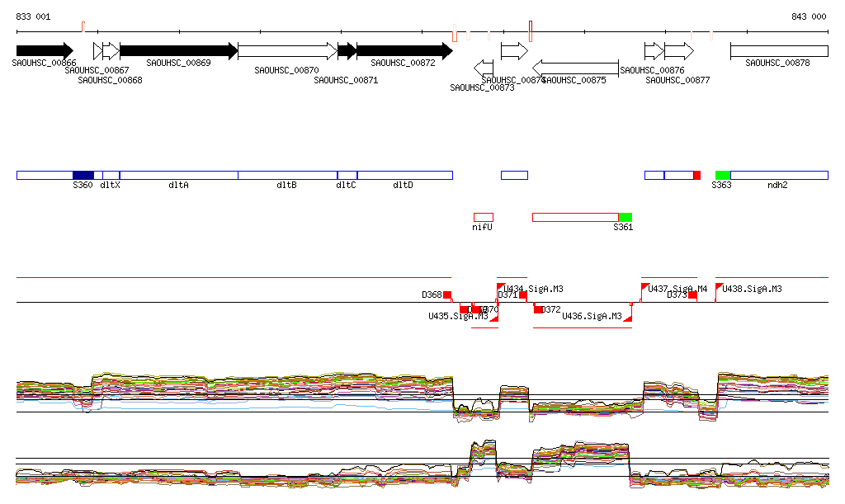Click the end coordinate 843 000

click(x=809, y=16)
